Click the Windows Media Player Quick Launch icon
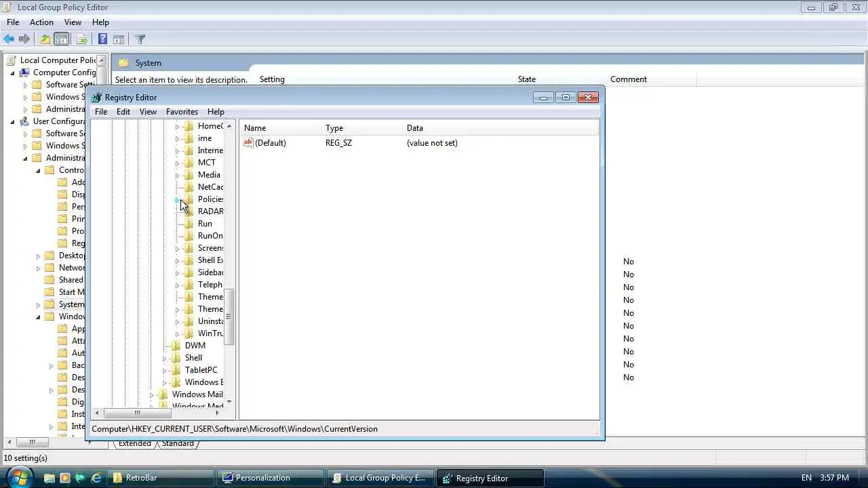Screen dimensions: 868x488 (x=65, y=478)
